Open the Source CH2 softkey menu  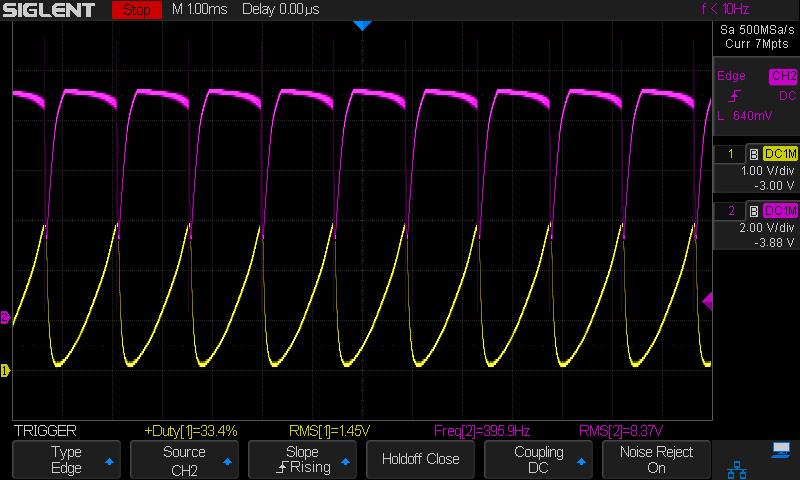[x=184, y=460]
